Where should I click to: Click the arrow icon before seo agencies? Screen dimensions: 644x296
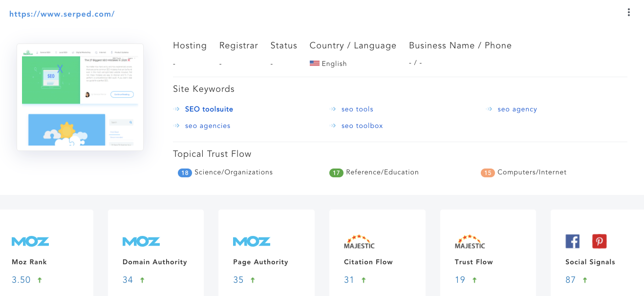coord(177,126)
